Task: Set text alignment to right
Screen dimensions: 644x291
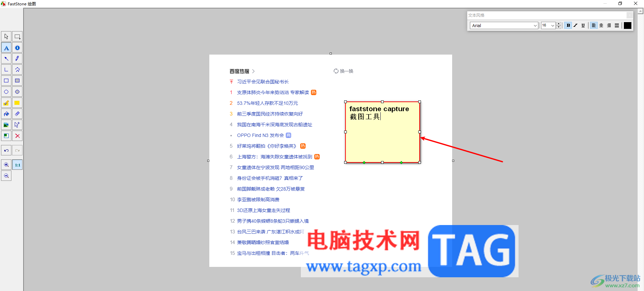Action: [609, 25]
